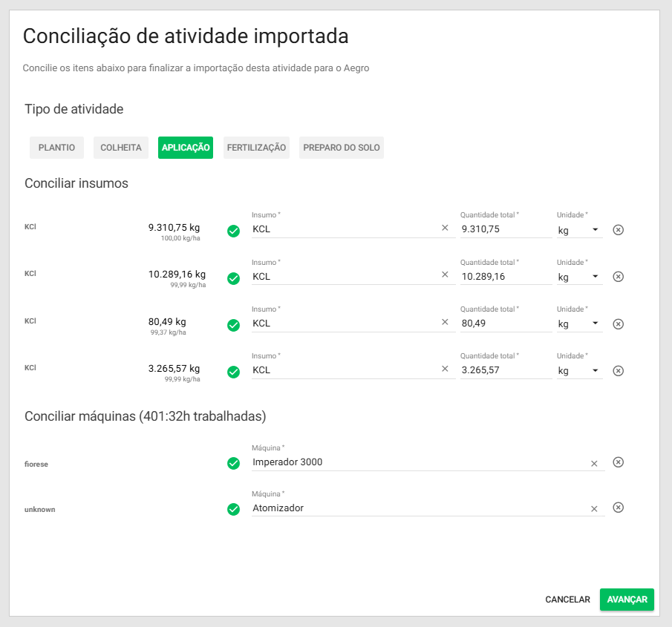Choose Preparo do Solo activity type

click(x=342, y=148)
